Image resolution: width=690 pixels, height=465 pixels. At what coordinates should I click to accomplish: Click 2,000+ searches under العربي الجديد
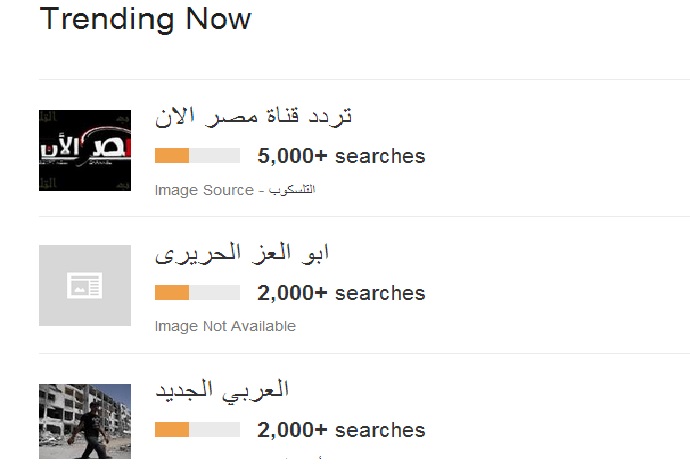point(341,430)
